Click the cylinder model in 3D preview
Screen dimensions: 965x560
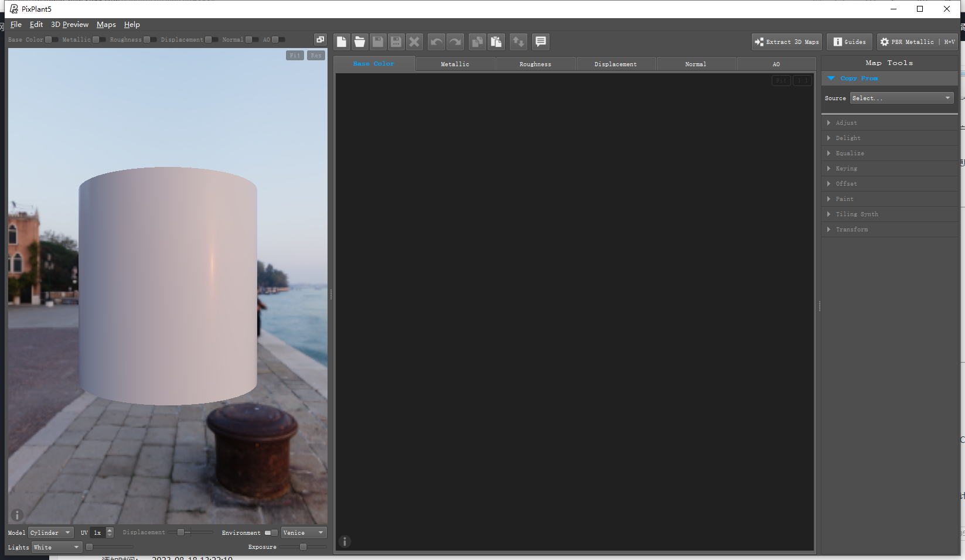point(168,286)
